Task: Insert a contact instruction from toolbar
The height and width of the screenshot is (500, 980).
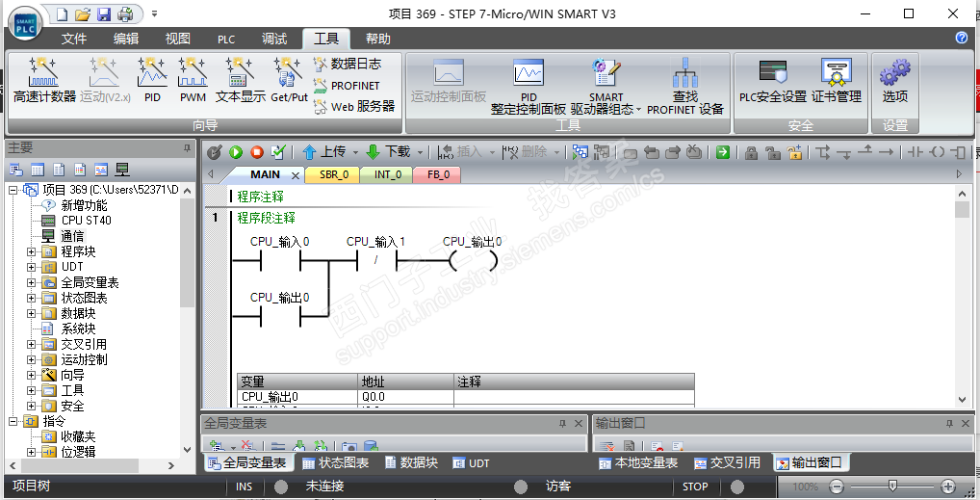Action: [x=915, y=152]
